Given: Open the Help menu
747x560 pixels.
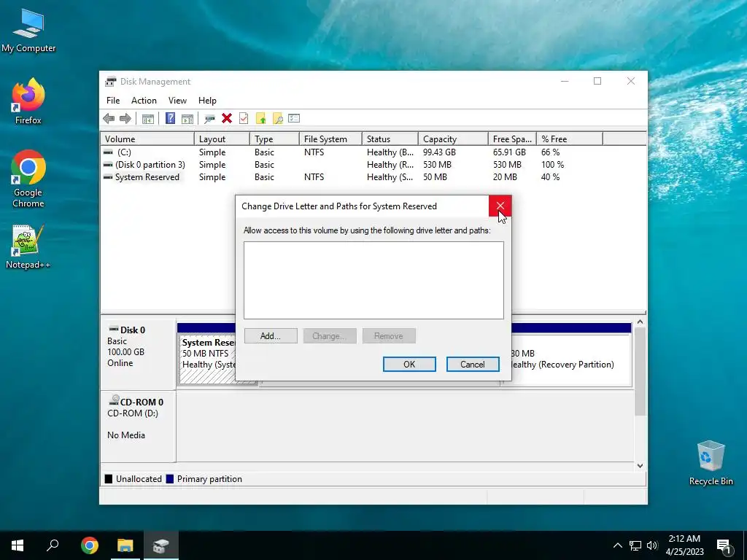Looking at the screenshot, I should pos(207,101).
